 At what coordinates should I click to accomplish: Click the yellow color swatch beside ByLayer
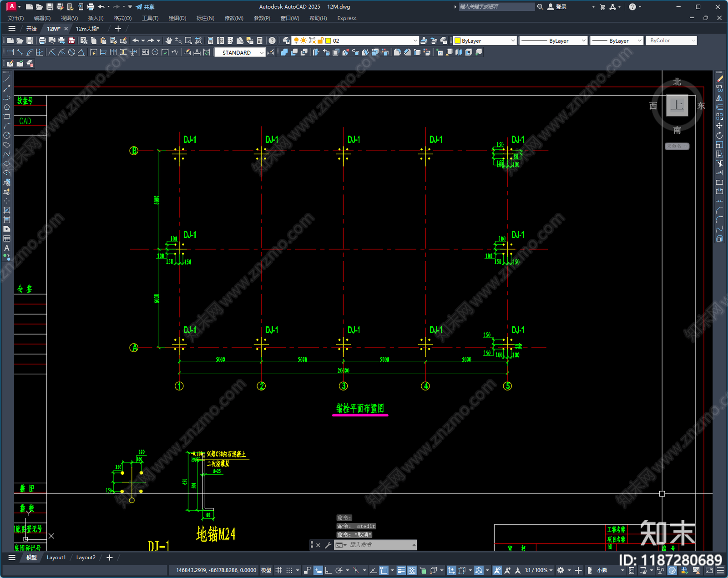point(458,41)
